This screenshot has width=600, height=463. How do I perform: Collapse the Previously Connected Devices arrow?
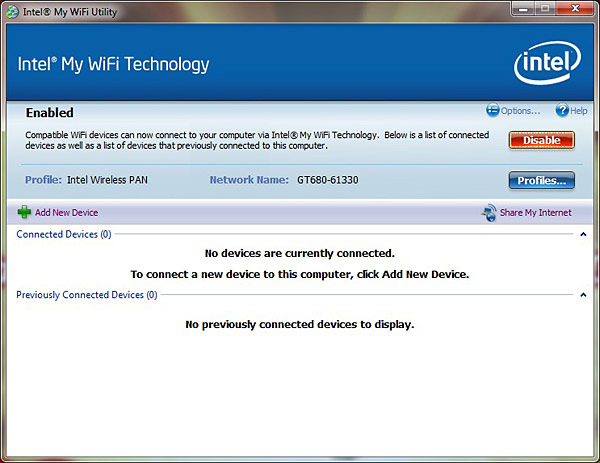coord(583,295)
